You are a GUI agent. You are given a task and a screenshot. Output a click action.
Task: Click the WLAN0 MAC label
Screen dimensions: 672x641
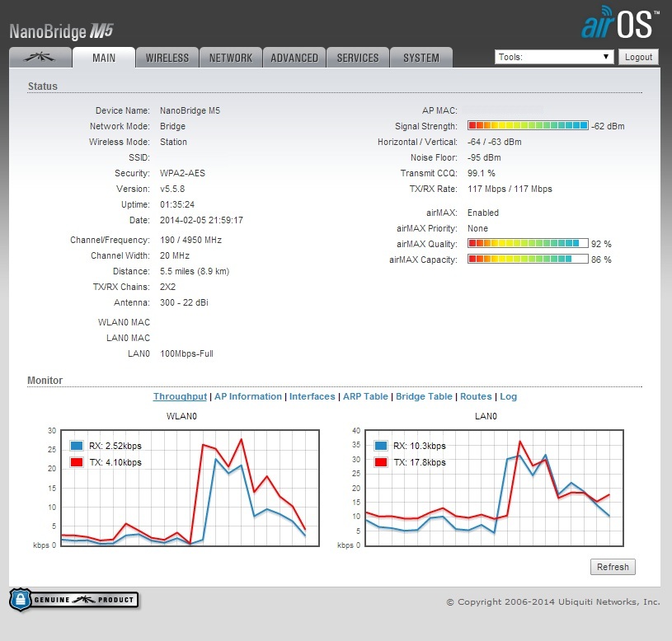click(x=124, y=322)
